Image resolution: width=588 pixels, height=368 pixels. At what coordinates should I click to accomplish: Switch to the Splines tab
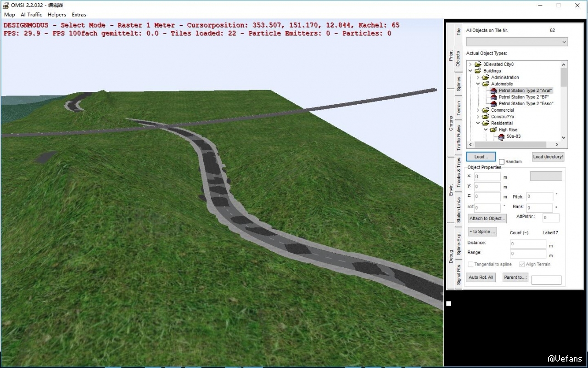pos(459,84)
